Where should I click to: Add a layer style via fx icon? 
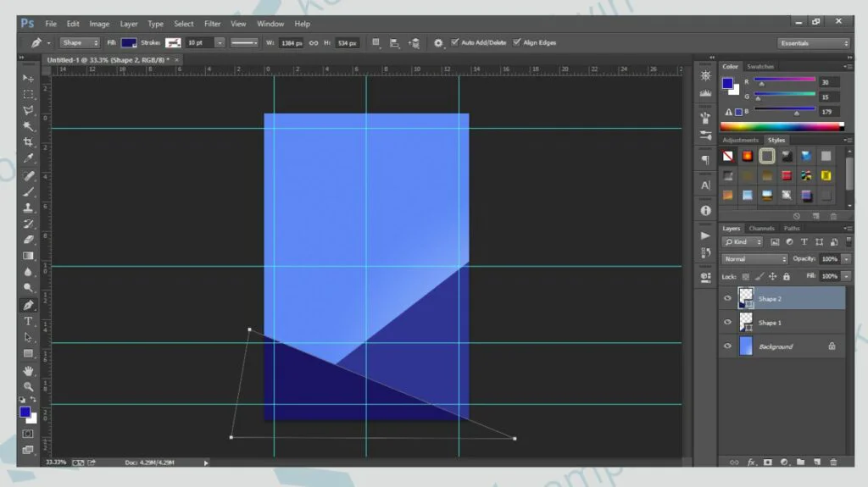point(751,462)
